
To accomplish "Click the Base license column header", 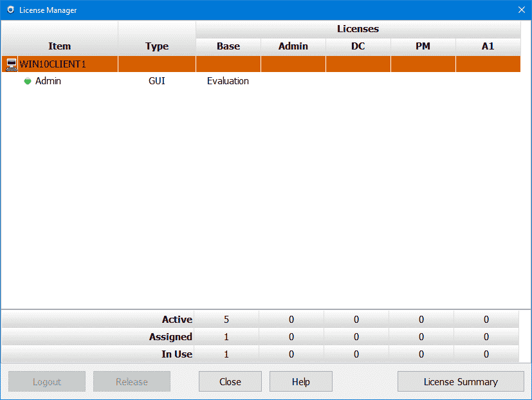I will (228, 46).
